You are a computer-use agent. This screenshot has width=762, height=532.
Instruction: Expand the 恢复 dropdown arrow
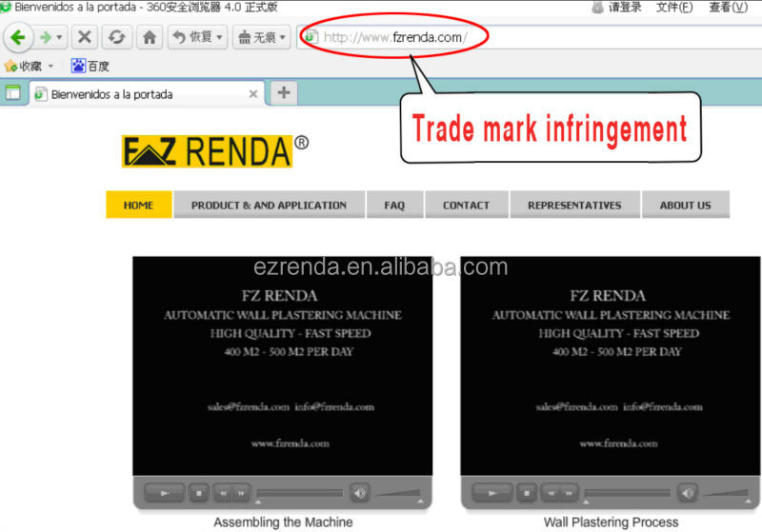220,37
